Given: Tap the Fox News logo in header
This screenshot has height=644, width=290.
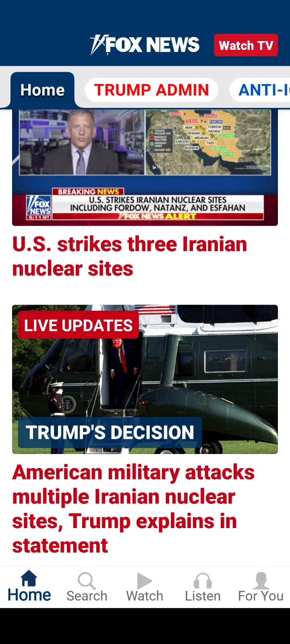Looking at the screenshot, I should click(x=145, y=45).
